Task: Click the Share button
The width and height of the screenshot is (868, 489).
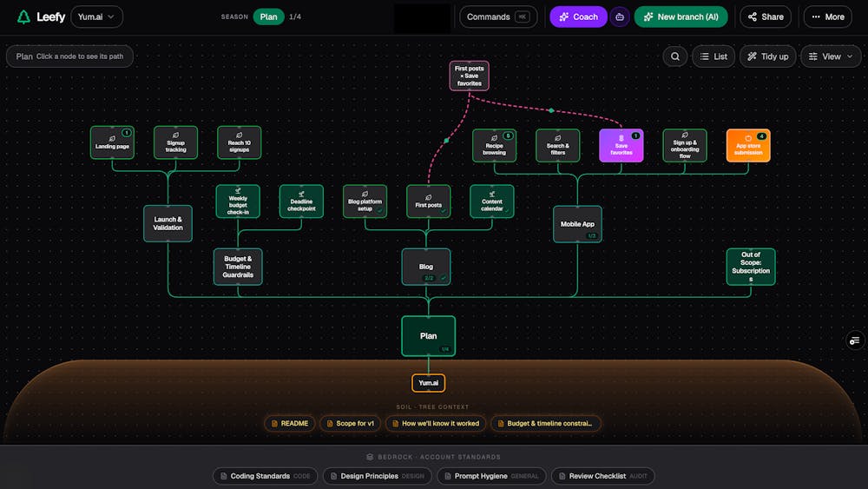Action: 766,17
